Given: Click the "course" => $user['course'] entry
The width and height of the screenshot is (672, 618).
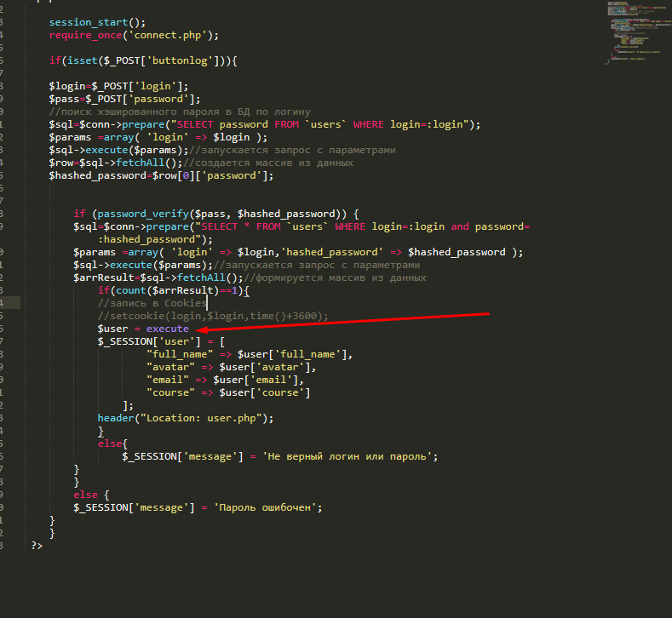Looking at the screenshot, I should [x=228, y=392].
